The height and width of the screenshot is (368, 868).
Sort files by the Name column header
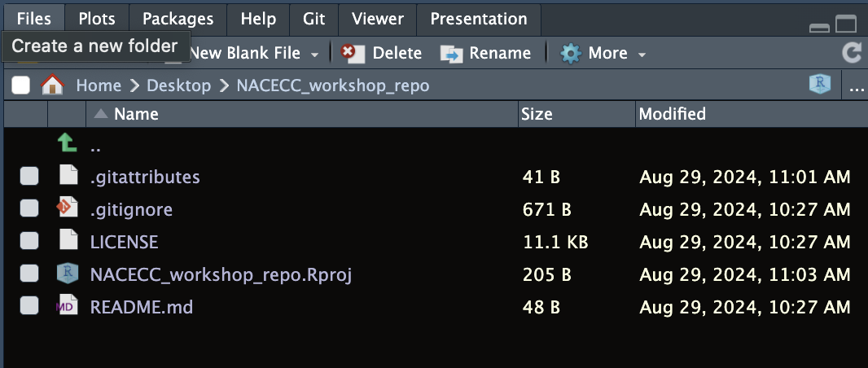tap(135, 114)
